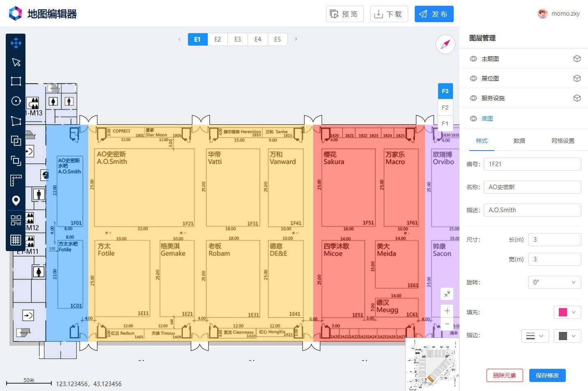This screenshot has height=391, width=588.
Task: Open the 网格设置 properties tab
Action: (x=563, y=141)
